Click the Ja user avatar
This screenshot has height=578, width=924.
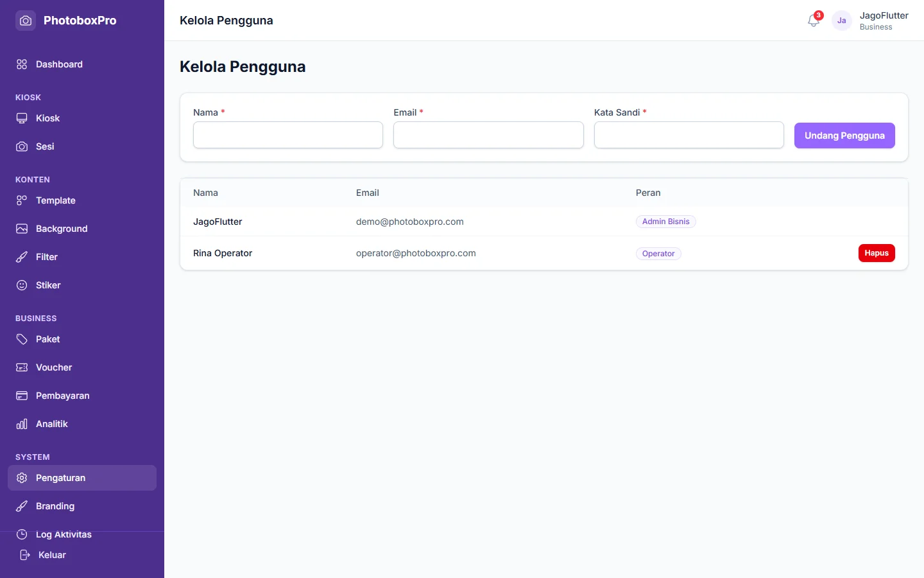click(842, 21)
